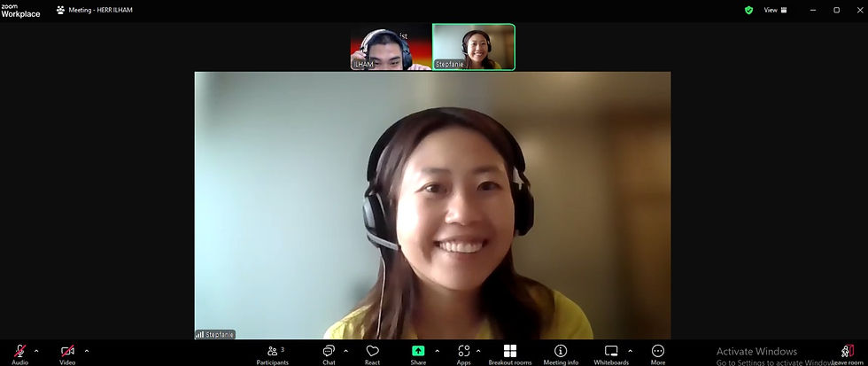Click the green Share screen button
Image resolution: width=868 pixels, height=366 pixels.
[x=418, y=354]
